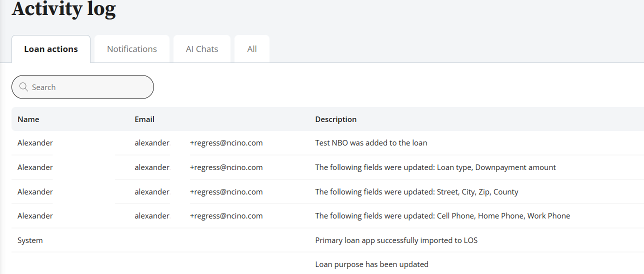Focus the Search input field
This screenshot has width=644, height=274.
[87, 87]
